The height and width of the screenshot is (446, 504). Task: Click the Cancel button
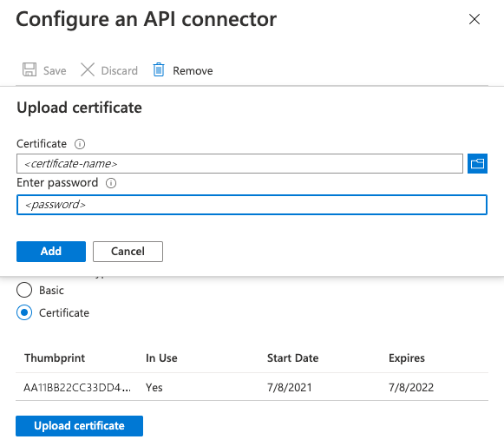128,252
